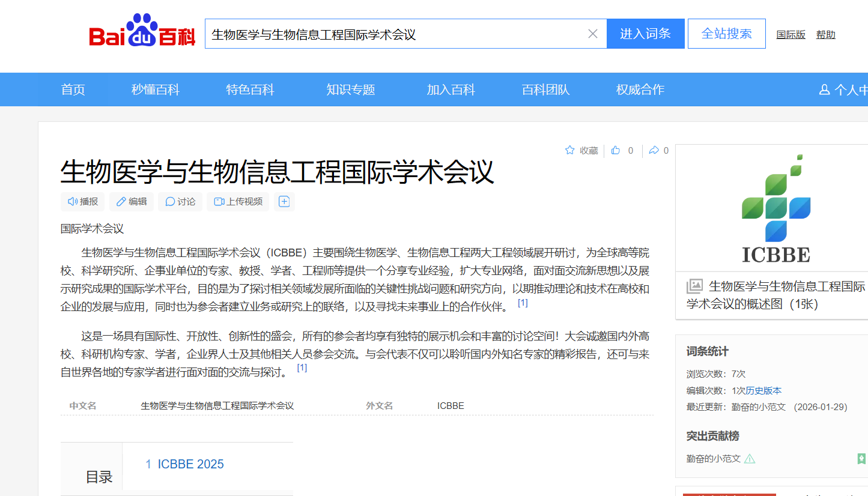Like the entry with thumbs-up icon
This screenshot has width=868, height=496.
click(616, 150)
